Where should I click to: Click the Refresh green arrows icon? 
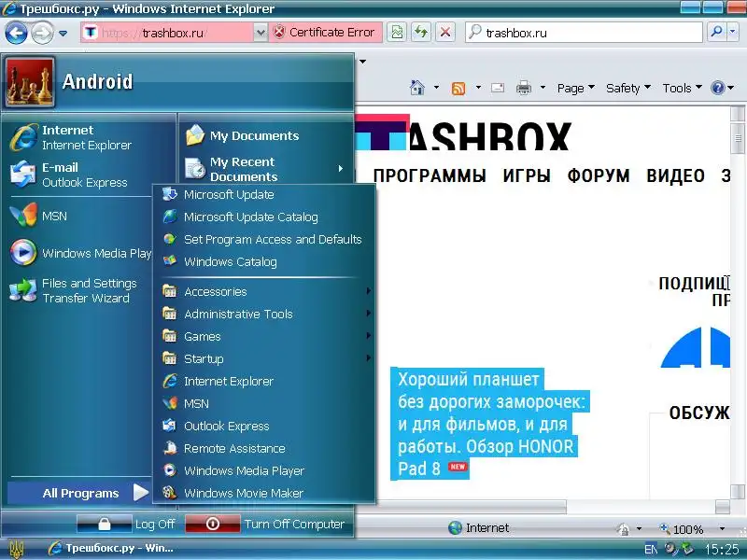[421, 33]
